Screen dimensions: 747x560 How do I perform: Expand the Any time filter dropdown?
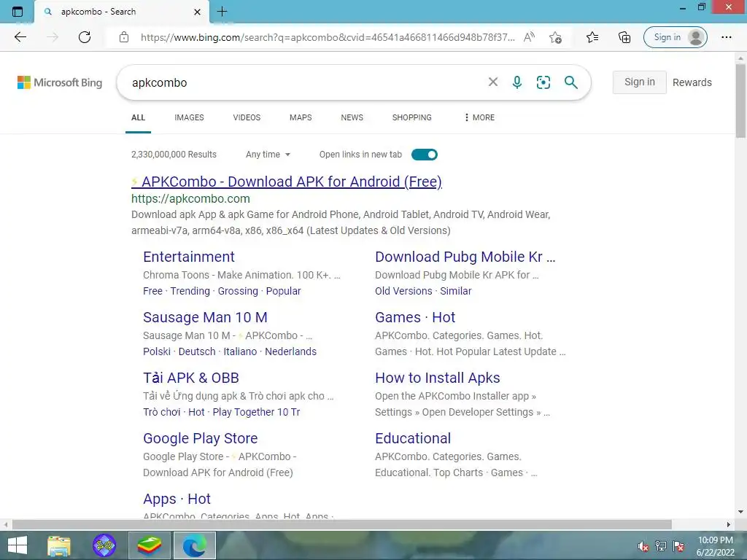[268, 155]
